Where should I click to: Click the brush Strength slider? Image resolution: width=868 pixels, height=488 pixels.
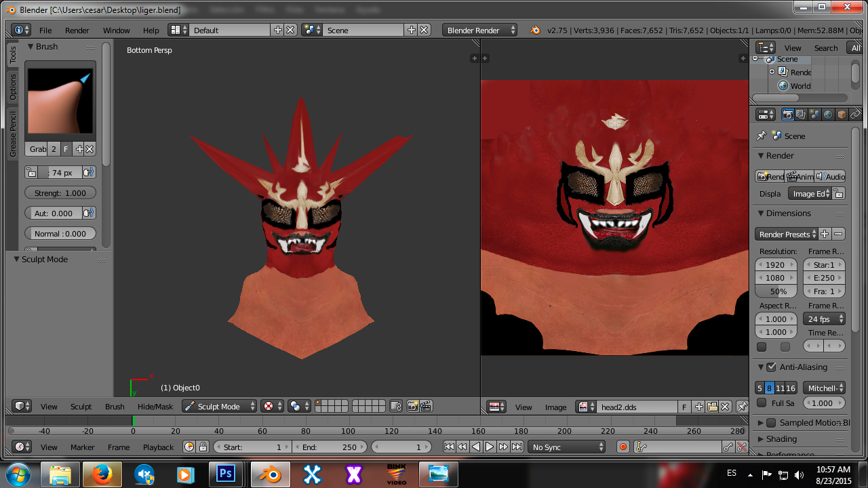[60, 192]
